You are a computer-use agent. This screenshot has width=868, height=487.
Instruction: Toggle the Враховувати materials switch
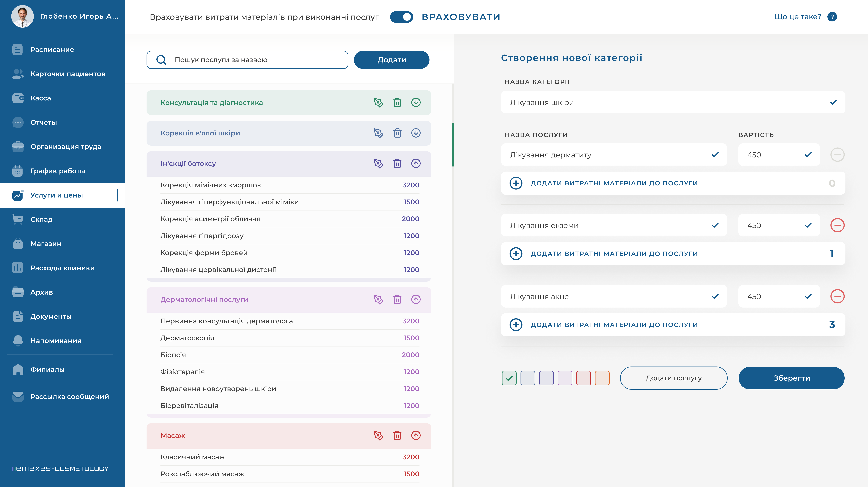click(x=401, y=17)
